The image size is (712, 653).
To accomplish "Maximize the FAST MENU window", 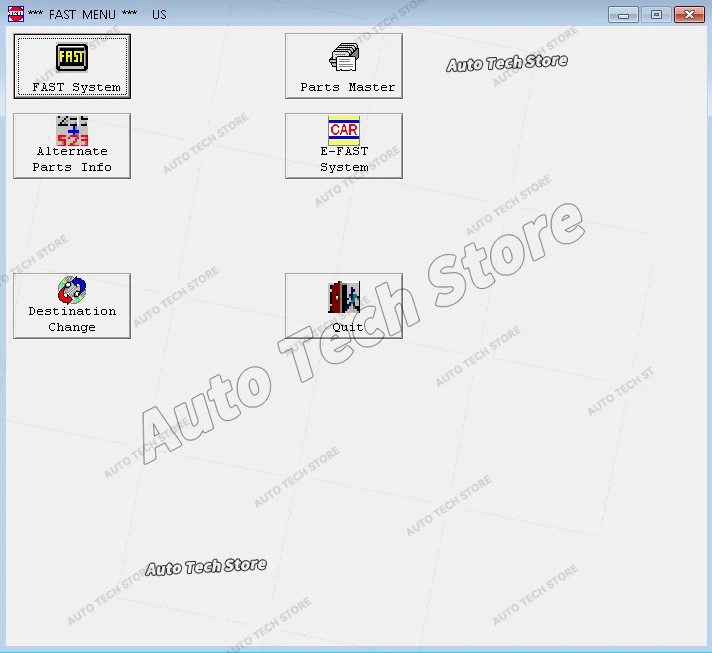I will click(x=656, y=15).
